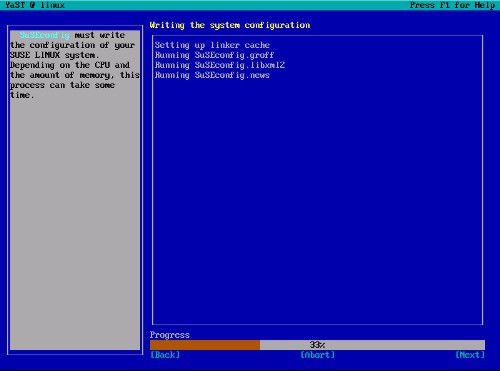Click 'process can take some' help text line
The width and height of the screenshot is (500, 371).
coord(62,85)
